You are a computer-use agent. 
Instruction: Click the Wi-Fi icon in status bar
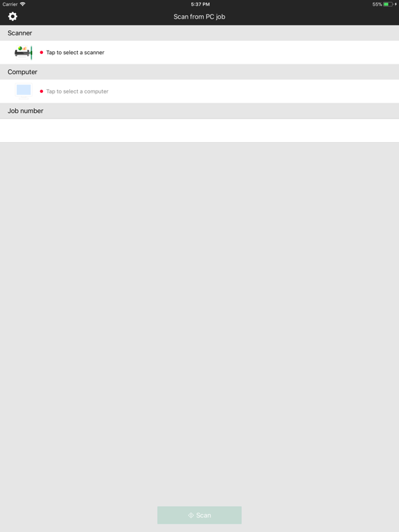point(23,4)
